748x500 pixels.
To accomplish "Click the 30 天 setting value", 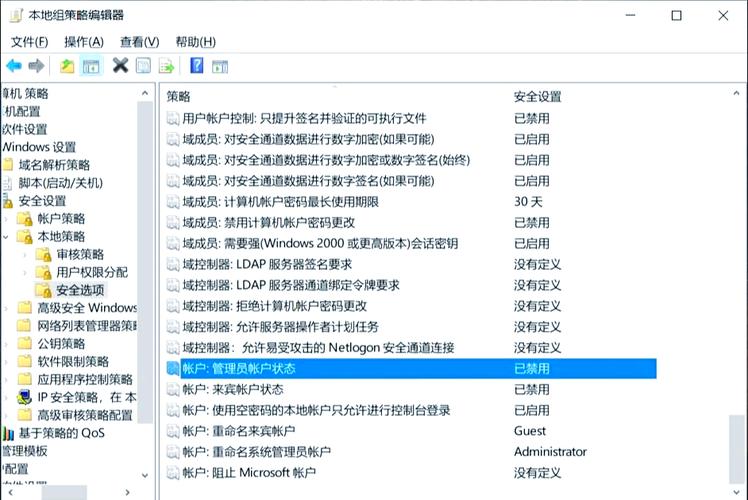I will point(528,202).
